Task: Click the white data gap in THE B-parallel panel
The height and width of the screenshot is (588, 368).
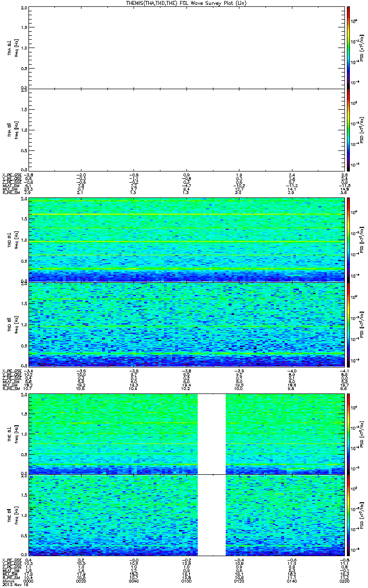Action: (211, 515)
